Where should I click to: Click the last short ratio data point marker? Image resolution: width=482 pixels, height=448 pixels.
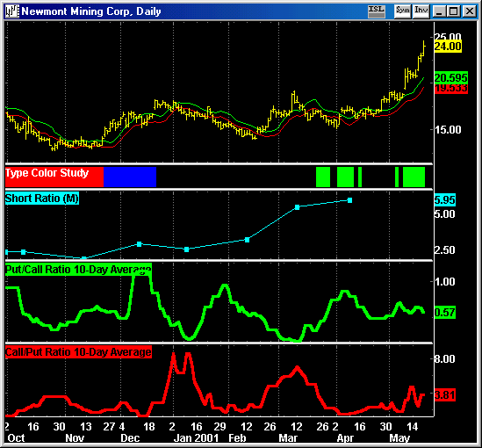(x=349, y=200)
